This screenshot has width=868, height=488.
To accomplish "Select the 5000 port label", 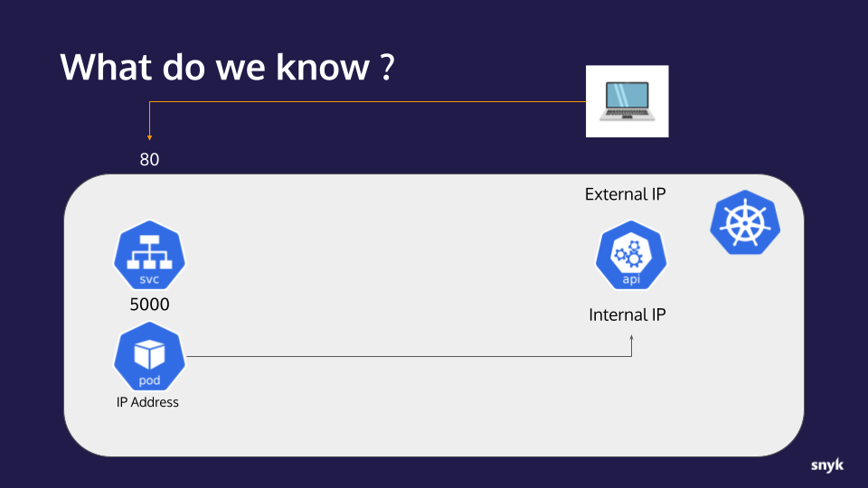I will pyautogui.click(x=149, y=305).
